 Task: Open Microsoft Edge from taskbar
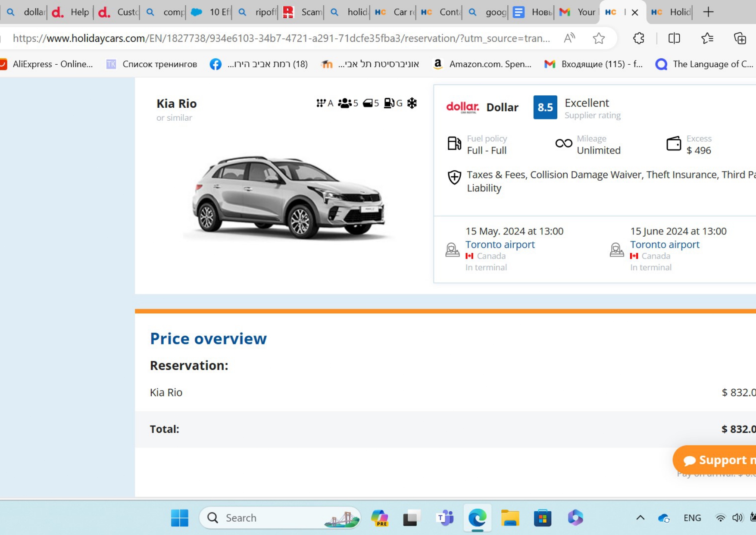pos(477,518)
